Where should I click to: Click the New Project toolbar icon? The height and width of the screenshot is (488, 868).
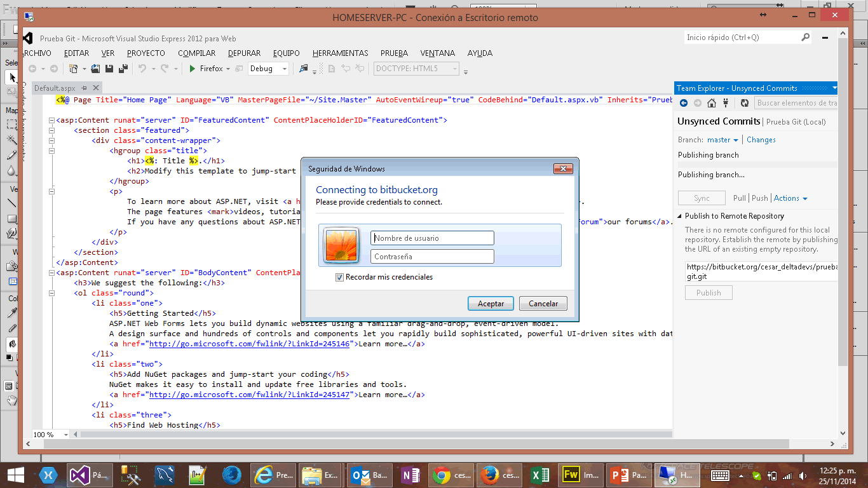point(74,69)
